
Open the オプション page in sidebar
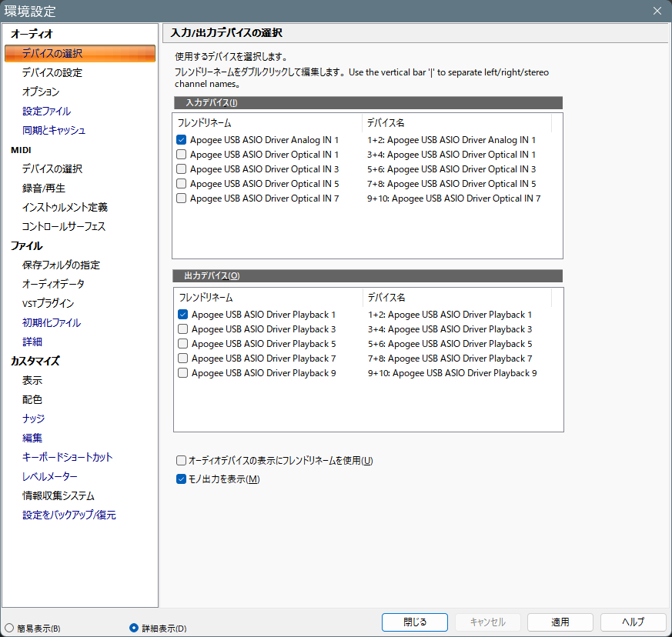pyautogui.click(x=41, y=92)
